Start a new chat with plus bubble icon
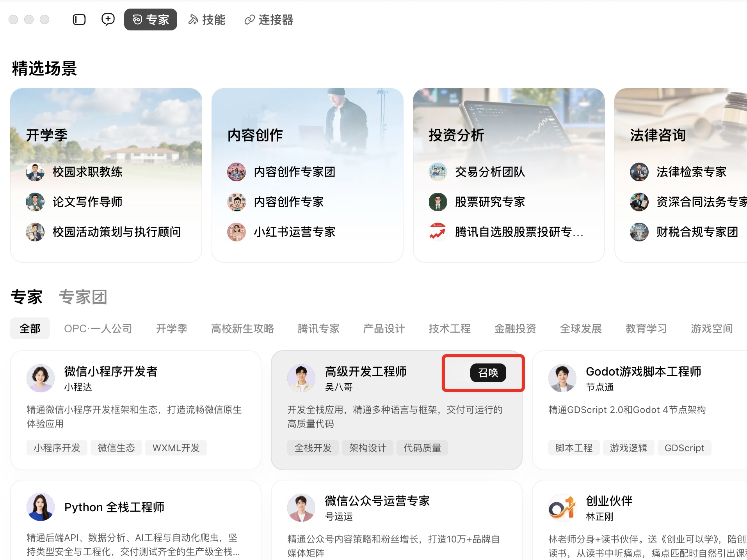Screen dimensions: 747x560 [108, 19]
